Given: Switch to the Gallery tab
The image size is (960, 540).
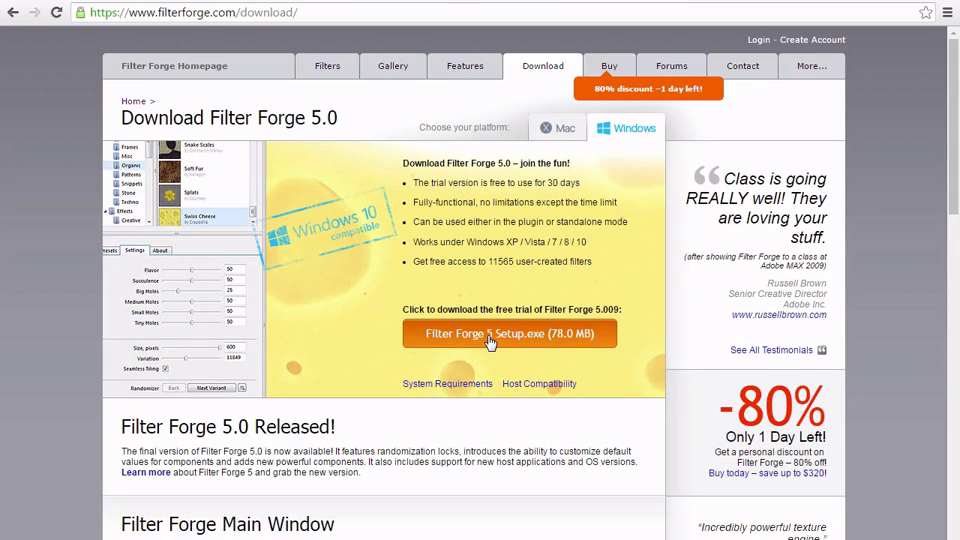Looking at the screenshot, I should [393, 66].
